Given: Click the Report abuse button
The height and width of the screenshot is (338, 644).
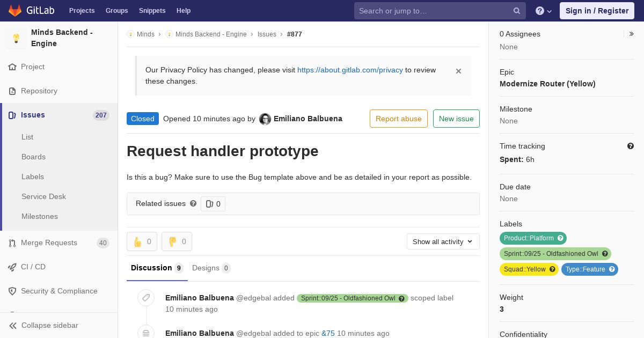Looking at the screenshot, I should pos(399,119).
